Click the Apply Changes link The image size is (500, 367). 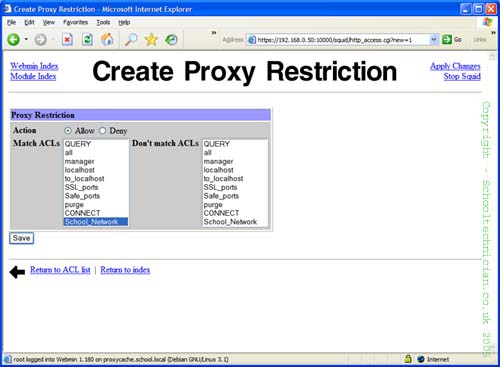tap(455, 66)
